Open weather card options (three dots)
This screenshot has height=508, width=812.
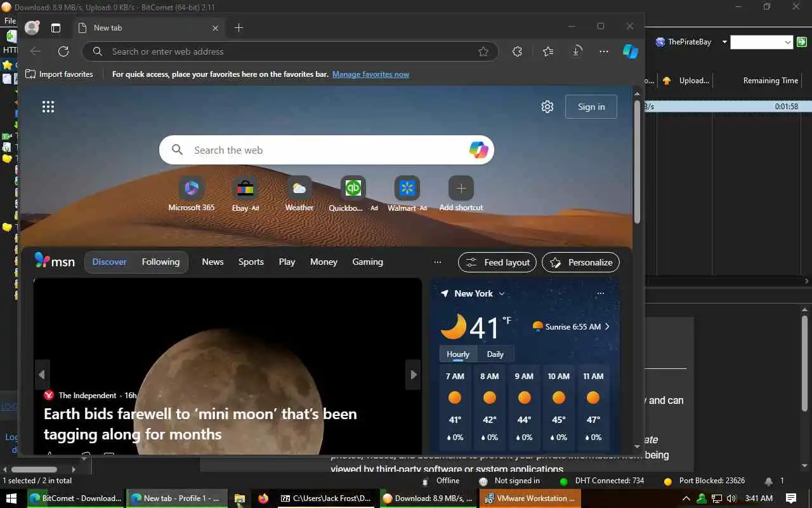tap(600, 293)
